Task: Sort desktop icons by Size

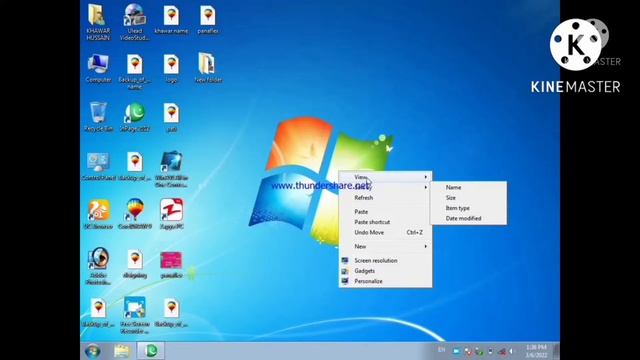Action: [x=469, y=198]
